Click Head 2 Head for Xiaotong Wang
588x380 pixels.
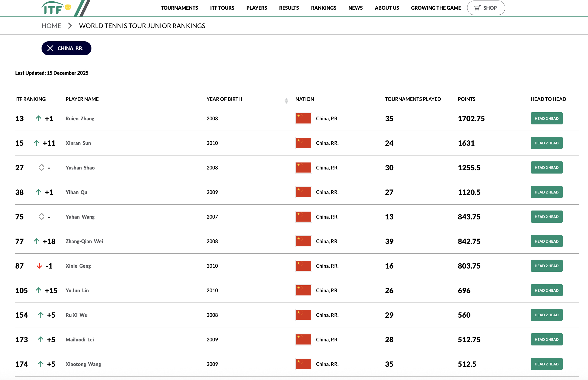click(546, 364)
